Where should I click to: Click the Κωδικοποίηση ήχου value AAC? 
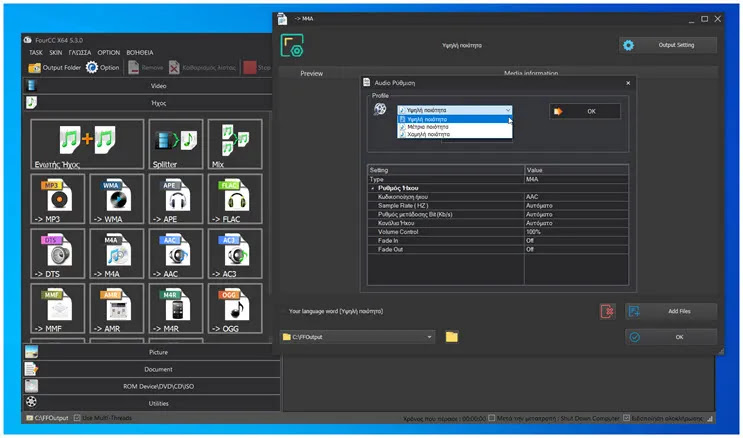click(x=576, y=197)
